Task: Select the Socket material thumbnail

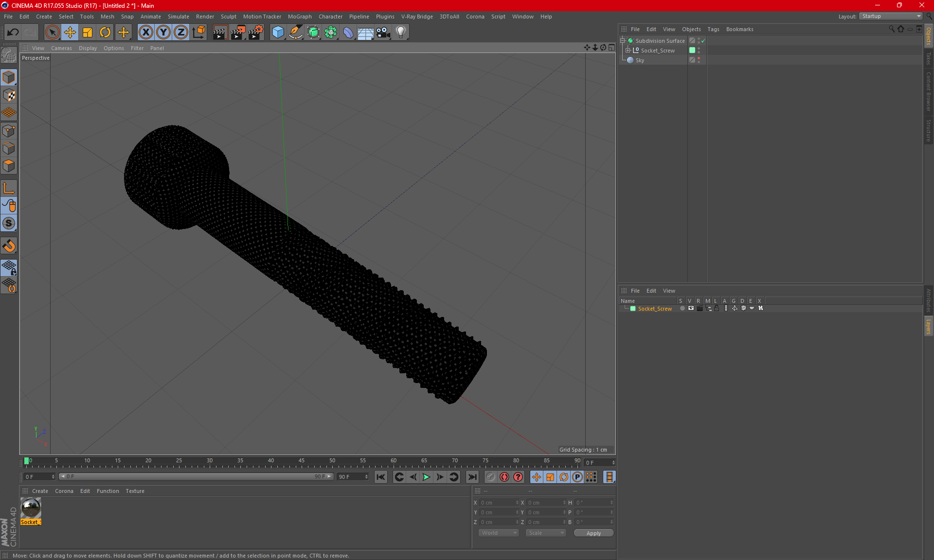Action: [x=31, y=508]
